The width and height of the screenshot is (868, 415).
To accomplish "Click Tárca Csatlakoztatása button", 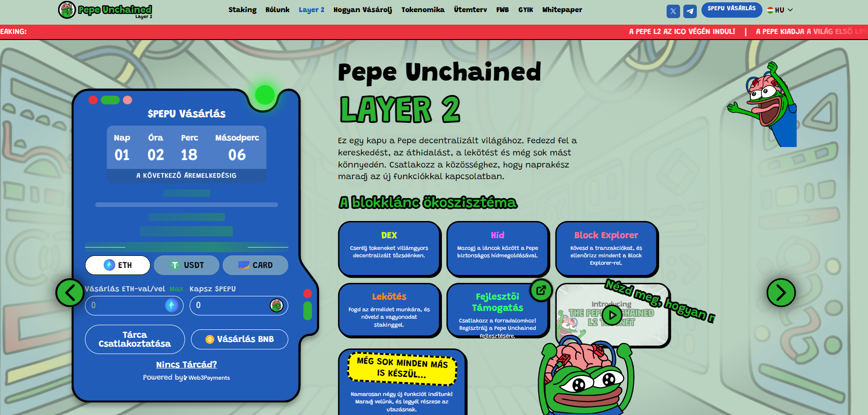I will 135,339.
